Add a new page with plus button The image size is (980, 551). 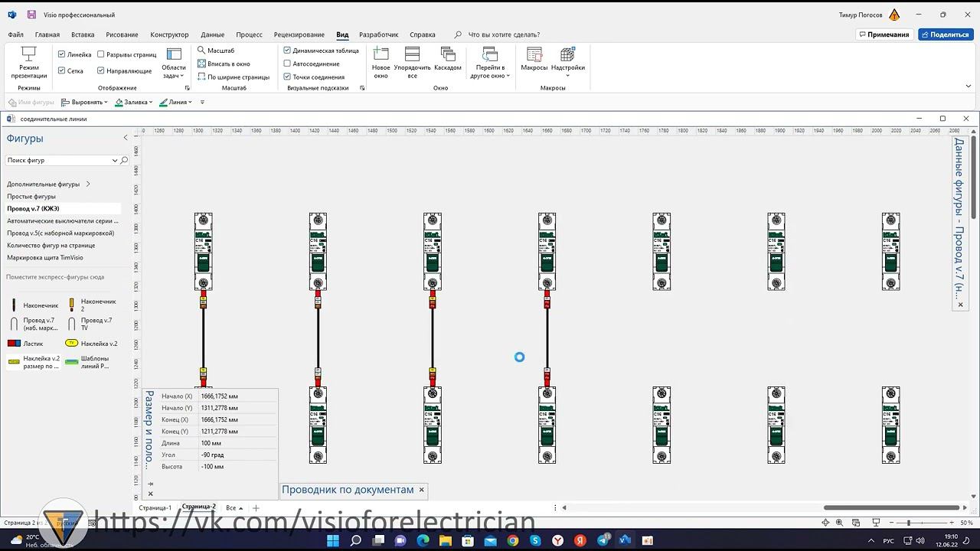point(256,508)
